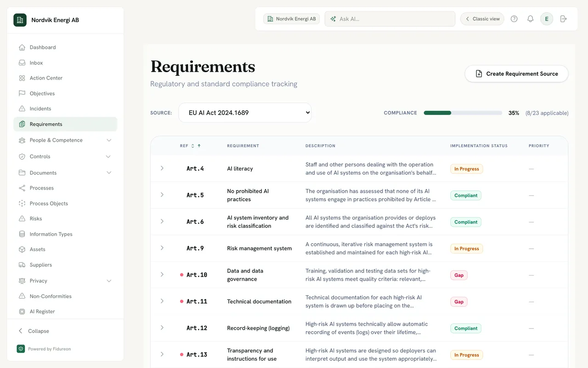Viewport: 588px width, 368px height.
Task: Click the Objectives flag icon
Action: tap(22, 93)
